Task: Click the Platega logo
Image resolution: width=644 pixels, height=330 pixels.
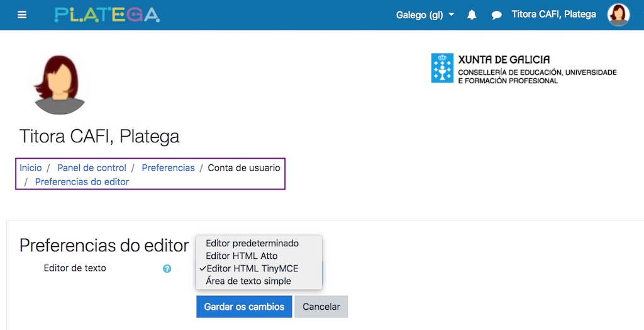Action: 107,15
